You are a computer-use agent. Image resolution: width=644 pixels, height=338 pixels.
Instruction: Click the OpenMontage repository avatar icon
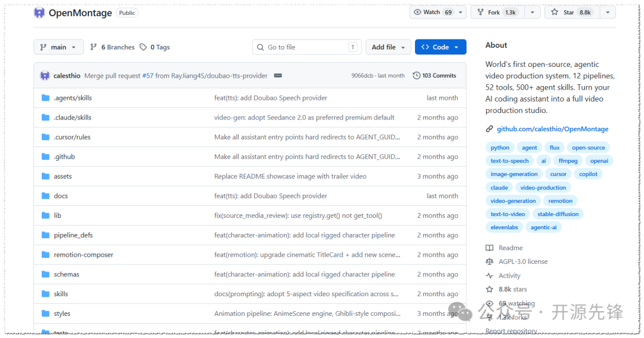click(x=39, y=13)
